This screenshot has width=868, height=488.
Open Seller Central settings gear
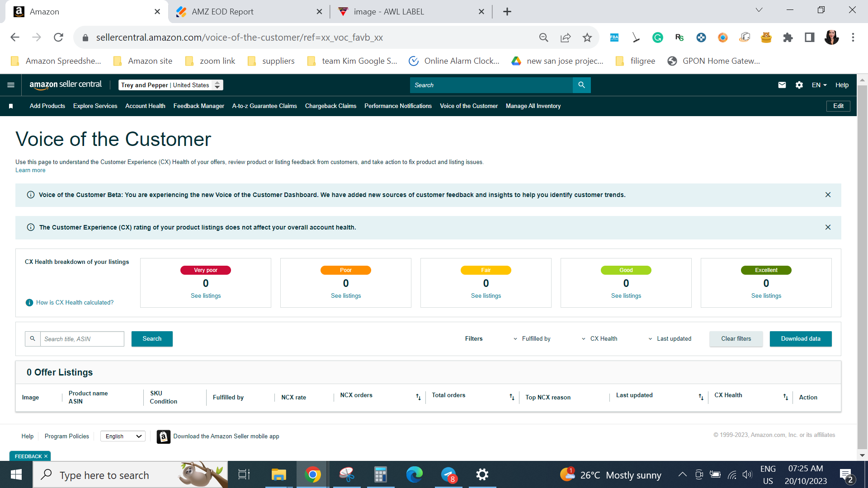799,85
